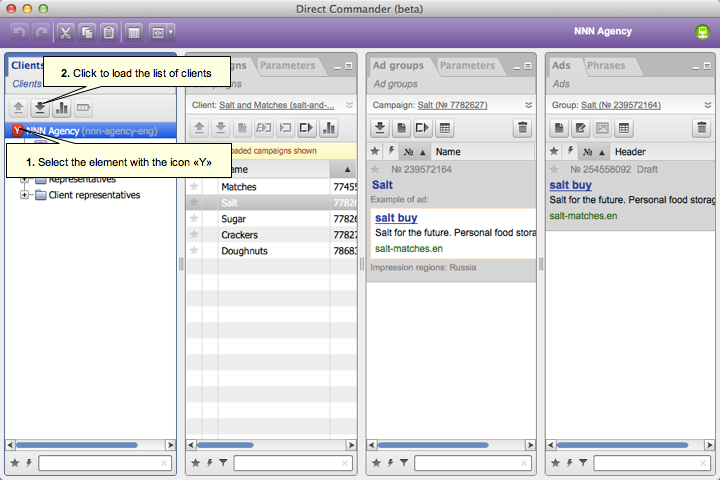Image resolution: width=720 pixels, height=480 pixels.
Task: Click the Salt and Matches client link
Action: [276, 105]
